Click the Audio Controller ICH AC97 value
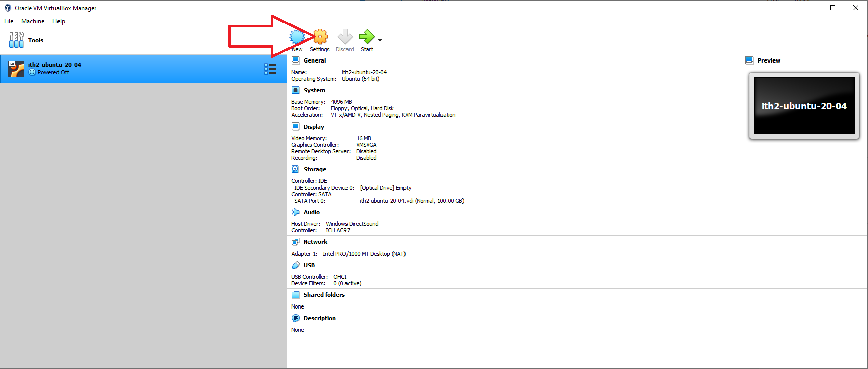The height and width of the screenshot is (369, 868). [338, 230]
